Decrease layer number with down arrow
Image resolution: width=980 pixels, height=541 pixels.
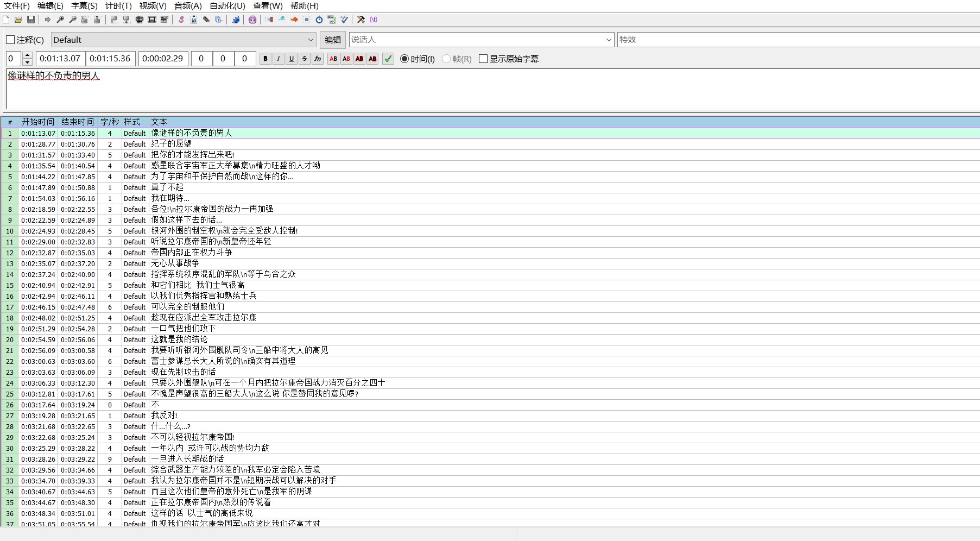point(28,62)
